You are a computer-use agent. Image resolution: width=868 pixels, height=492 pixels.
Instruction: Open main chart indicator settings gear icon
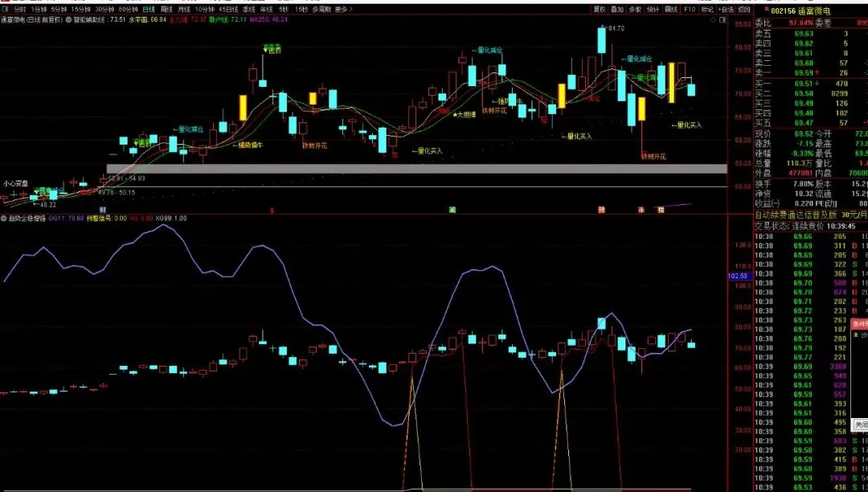(x=68, y=19)
